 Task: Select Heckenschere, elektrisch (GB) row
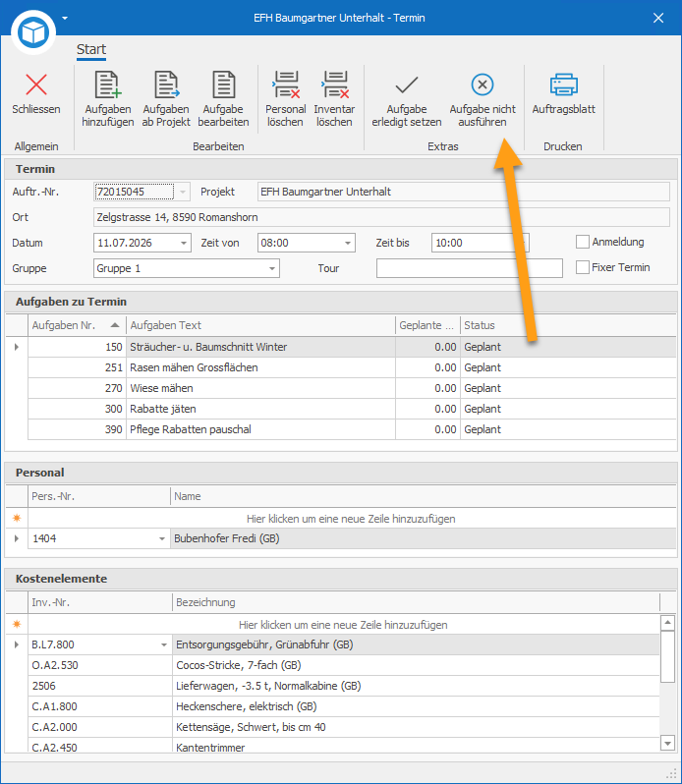(344, 706)
